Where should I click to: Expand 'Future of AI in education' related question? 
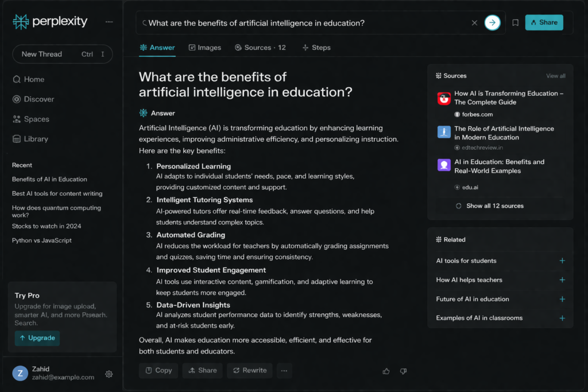[562, 299]
